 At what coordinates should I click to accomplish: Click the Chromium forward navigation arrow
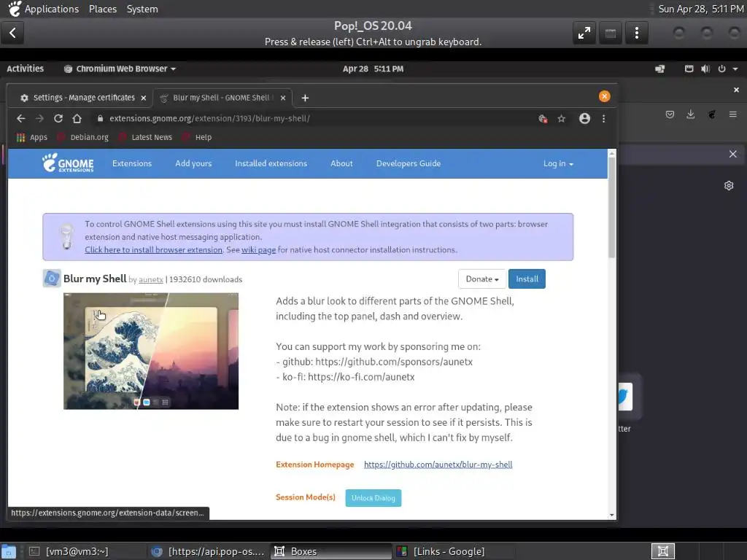pyautogui.click(x=39, y=119)
